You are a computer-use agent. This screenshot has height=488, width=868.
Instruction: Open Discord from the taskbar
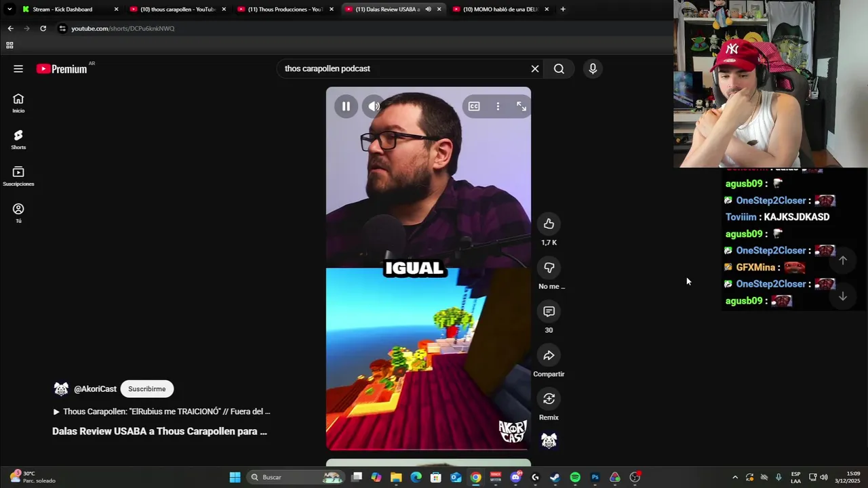tap(516, 477)
